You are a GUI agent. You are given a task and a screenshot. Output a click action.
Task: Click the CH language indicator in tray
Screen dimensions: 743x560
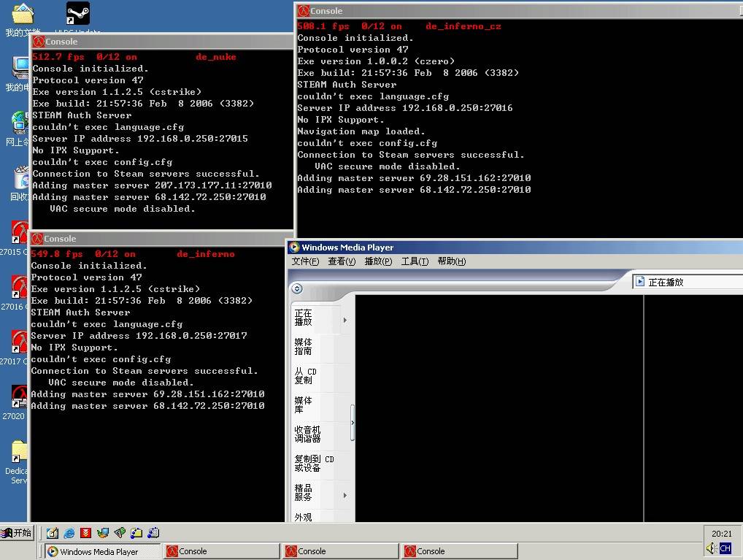click(725, 548)
